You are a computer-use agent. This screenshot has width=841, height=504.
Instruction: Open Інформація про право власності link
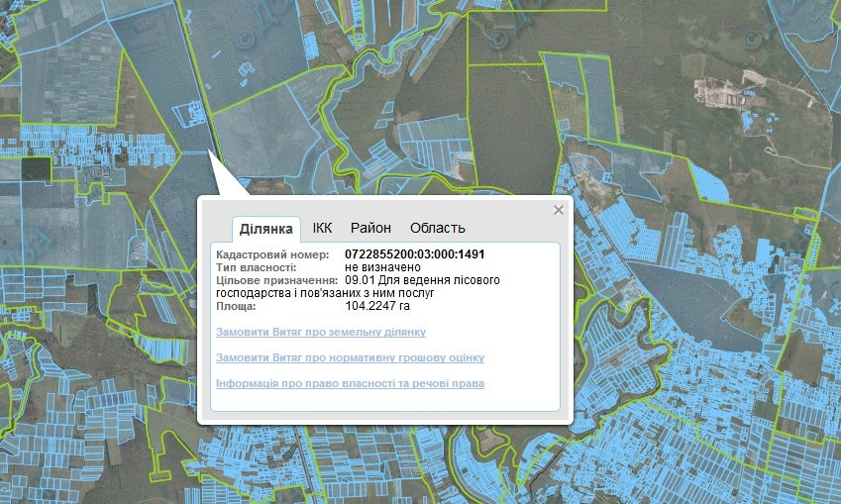pyautogui.click(x=350, y=383)
